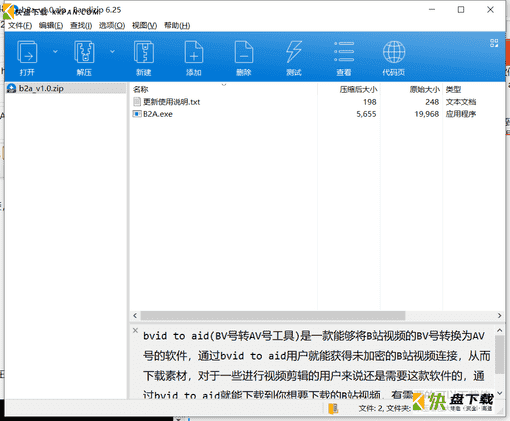Click the status bar text 文件: 2
This screenshot has height=421, width=510.
(371, 408)
